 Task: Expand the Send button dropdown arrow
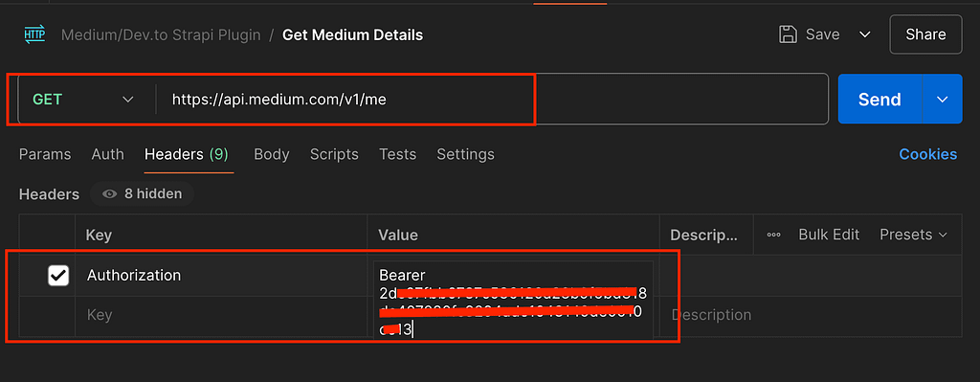pos(943,100)
